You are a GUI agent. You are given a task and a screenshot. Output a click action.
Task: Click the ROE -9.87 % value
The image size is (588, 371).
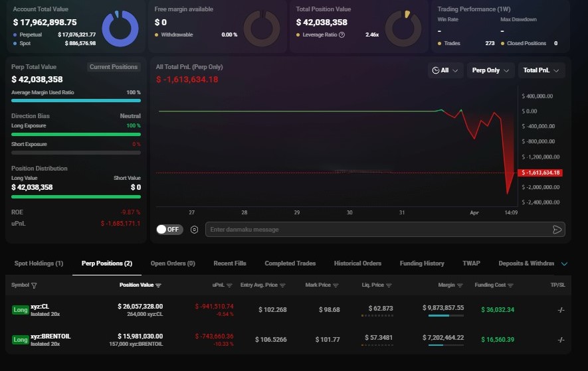[x=130, y=212]
